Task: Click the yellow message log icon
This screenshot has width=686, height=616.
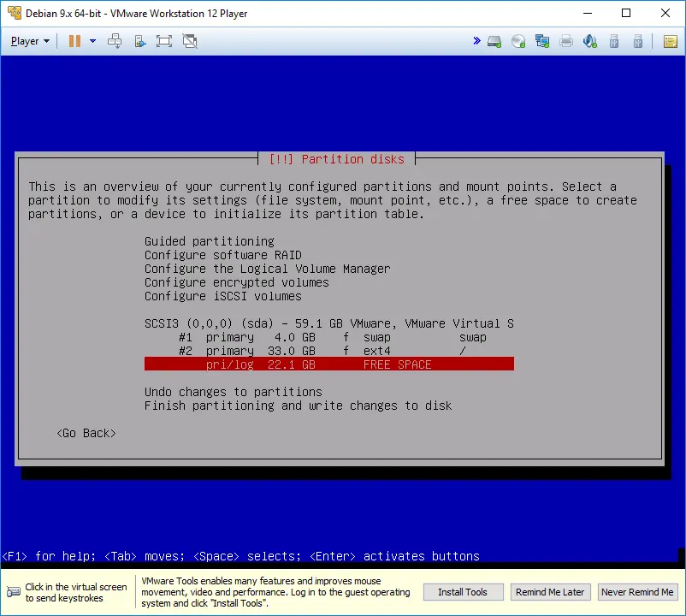Action: 671,42
